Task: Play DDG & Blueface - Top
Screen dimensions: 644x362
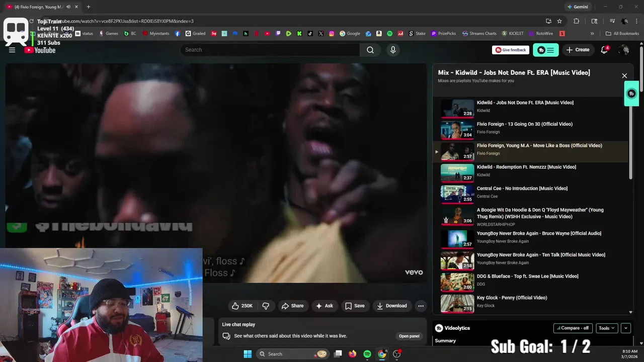Action: pyautogui.click(x=457, y=282)
